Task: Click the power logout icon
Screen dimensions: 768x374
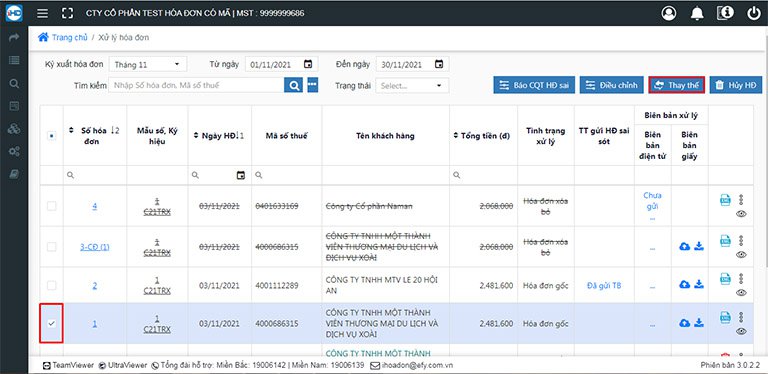Action: [754, 13]
